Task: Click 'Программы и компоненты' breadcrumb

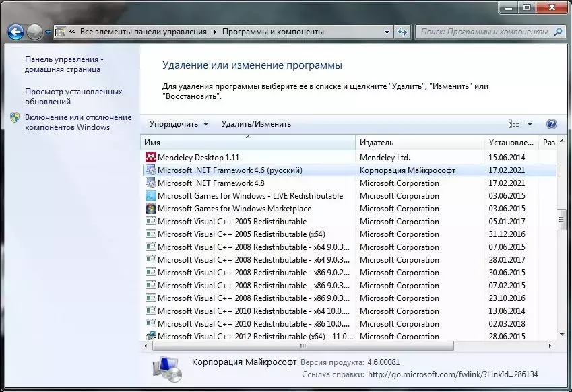Action: (273, 32)
